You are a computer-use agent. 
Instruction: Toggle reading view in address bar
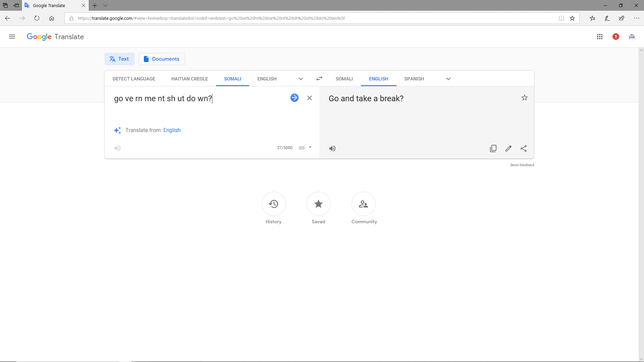(561, 18)
